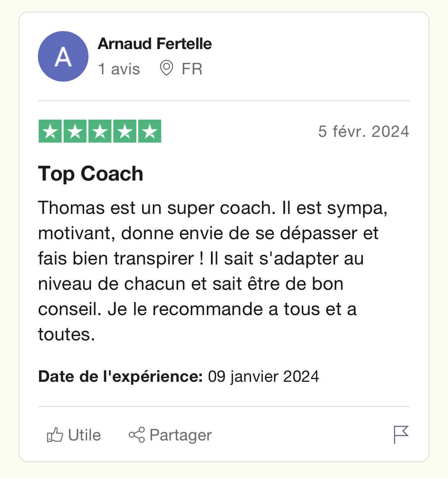Image resolution: width=448 pixels, height=478 pixels.
Task: Click the location pin icon next to FR
Action: tap(167, 69)
